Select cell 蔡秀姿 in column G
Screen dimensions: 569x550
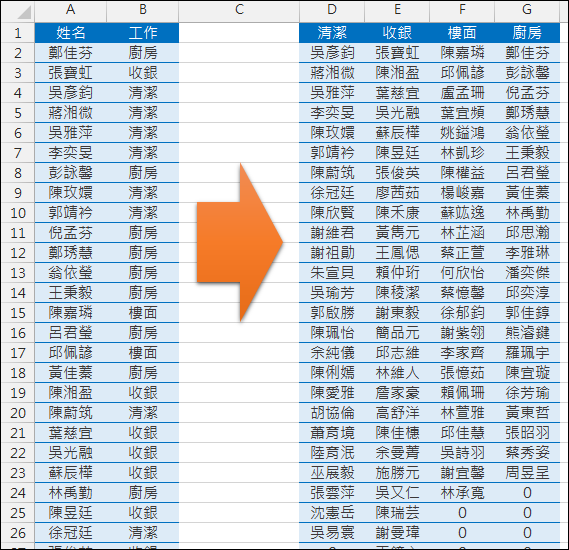527,453
